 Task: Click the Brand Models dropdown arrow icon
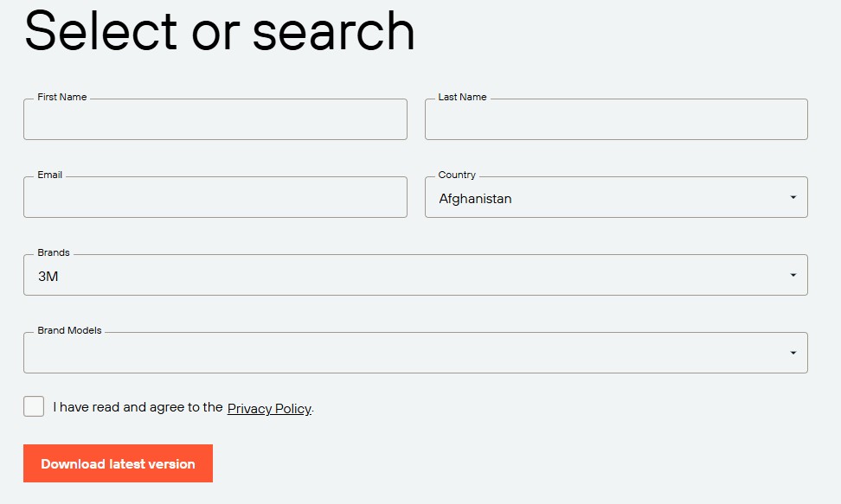[793, 353]
